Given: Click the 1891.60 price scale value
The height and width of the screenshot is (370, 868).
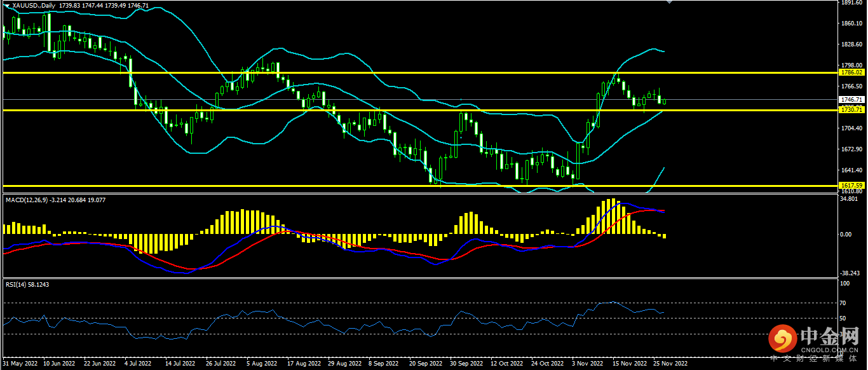Looking at the screenshot, I should pyautogui.click(x=850, y=3).
